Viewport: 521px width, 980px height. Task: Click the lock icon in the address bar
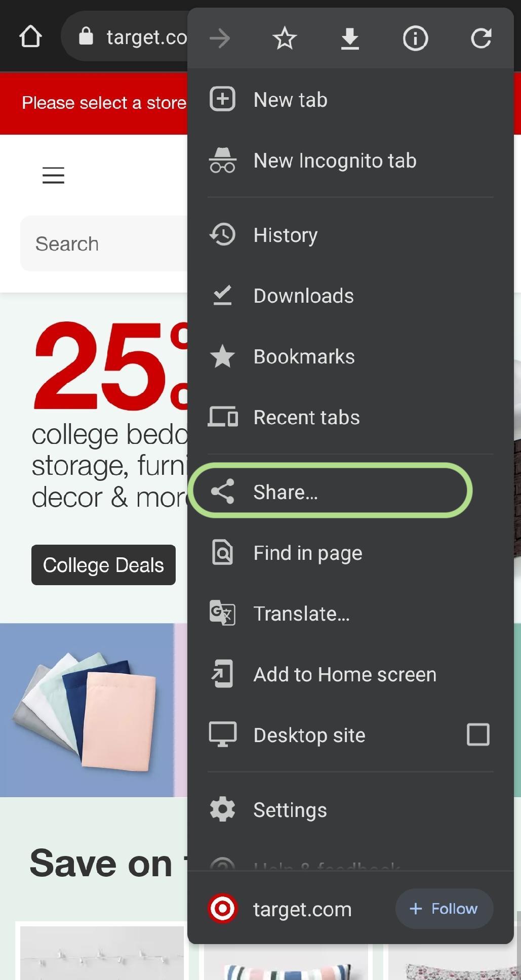click(x=86, y=36)
